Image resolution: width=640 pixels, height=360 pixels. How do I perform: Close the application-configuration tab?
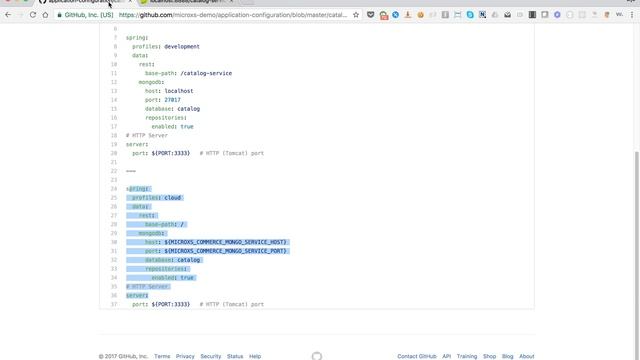130,2
